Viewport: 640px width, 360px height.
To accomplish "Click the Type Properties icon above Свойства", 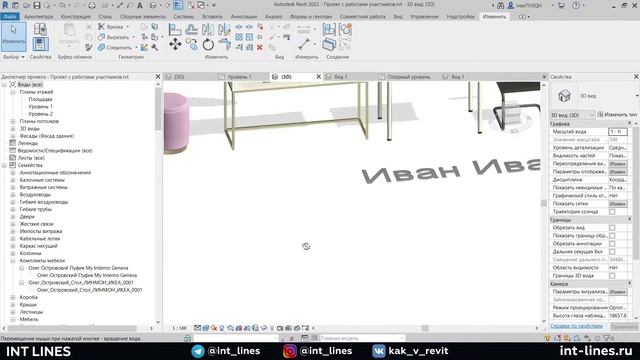I will pos(40,29).
